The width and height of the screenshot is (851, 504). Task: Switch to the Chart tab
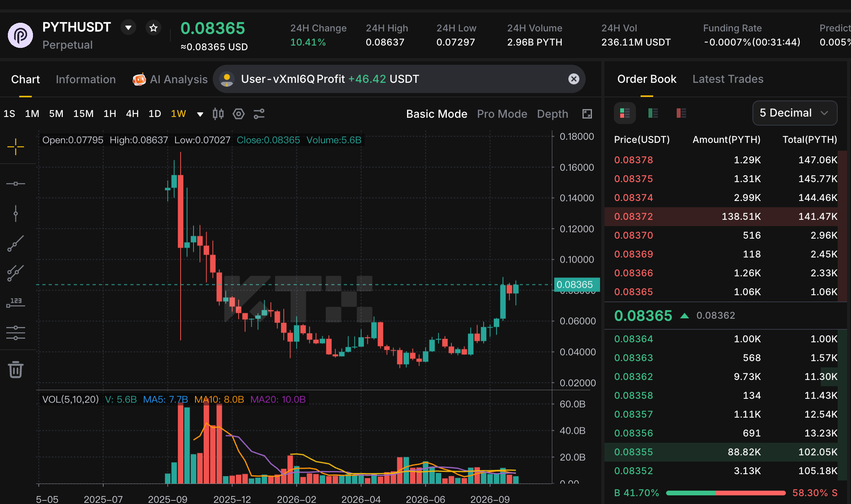(26, 79)
